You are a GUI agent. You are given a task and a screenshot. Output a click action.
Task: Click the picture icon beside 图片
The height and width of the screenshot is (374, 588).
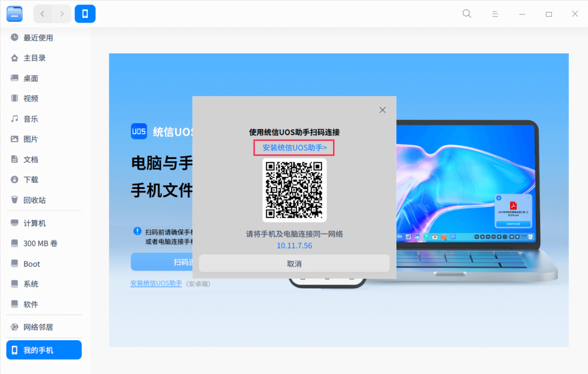tap(15, 139)
